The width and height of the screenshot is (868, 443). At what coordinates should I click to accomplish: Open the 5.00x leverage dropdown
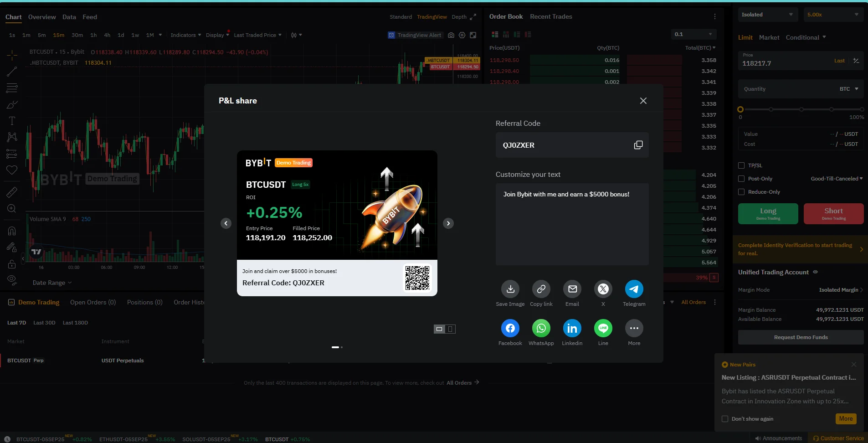pyautogui.click(x=833, y=15)
